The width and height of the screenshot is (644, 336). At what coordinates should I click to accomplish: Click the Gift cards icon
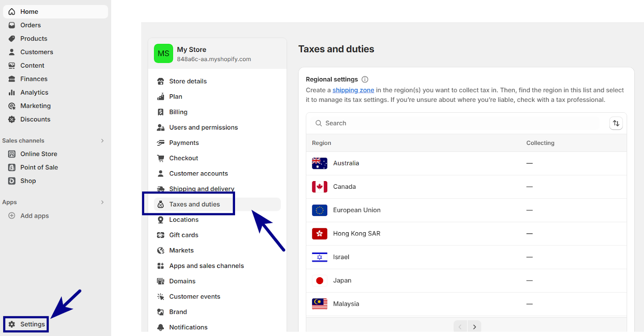point(161,235)
